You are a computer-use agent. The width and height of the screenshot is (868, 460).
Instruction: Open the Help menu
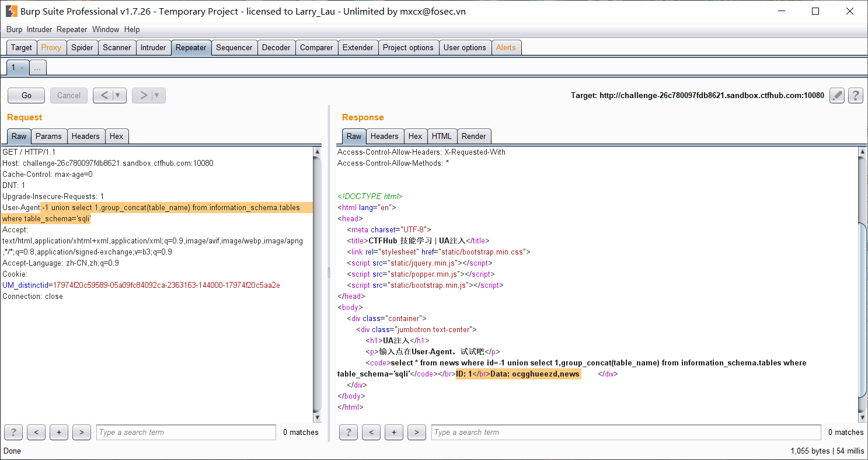[x=132, y=29]
